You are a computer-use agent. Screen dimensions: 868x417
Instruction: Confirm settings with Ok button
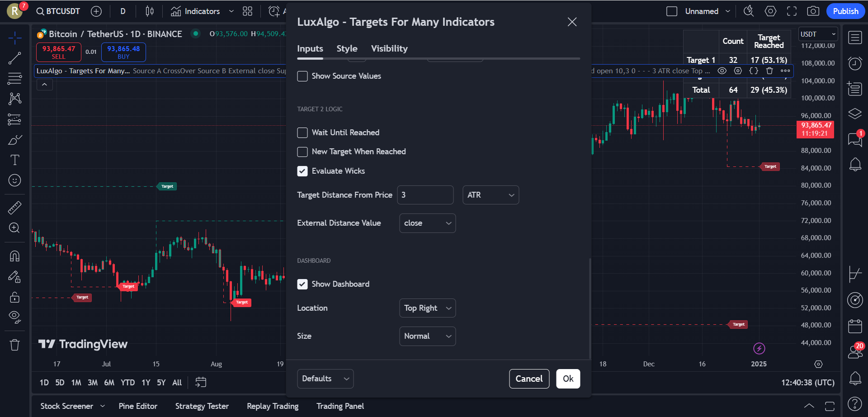[568, 379]
